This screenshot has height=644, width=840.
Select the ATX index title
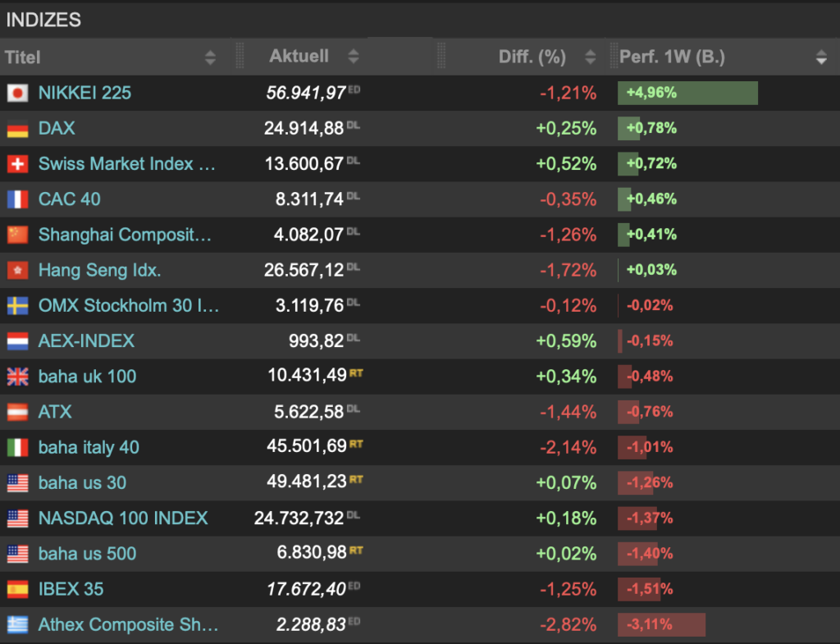[55, 412]
